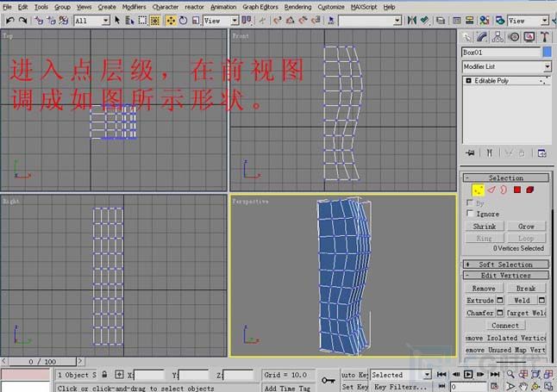
Task: Choose the Rectangular Selection Region tool
Action: [142, 21]
